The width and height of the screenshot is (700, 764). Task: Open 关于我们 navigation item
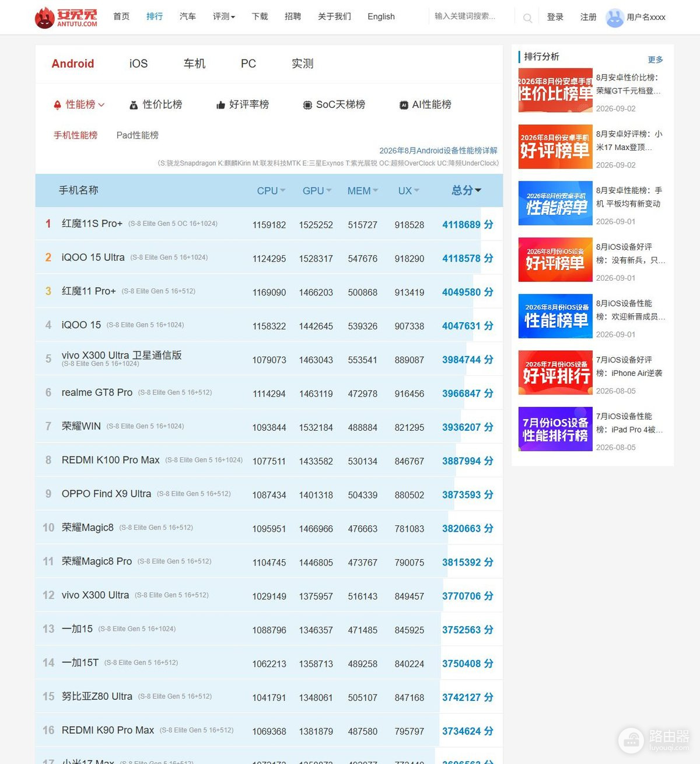click(335, 16)
